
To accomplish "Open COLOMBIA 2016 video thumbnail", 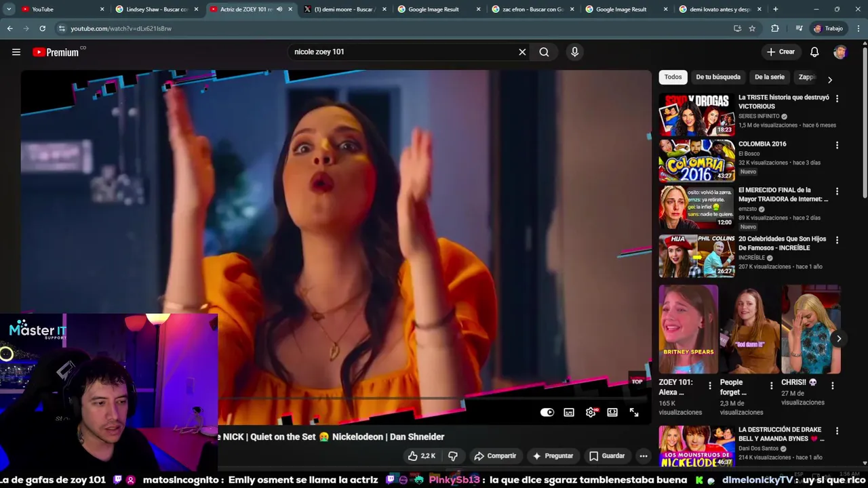I will [696, 161].
